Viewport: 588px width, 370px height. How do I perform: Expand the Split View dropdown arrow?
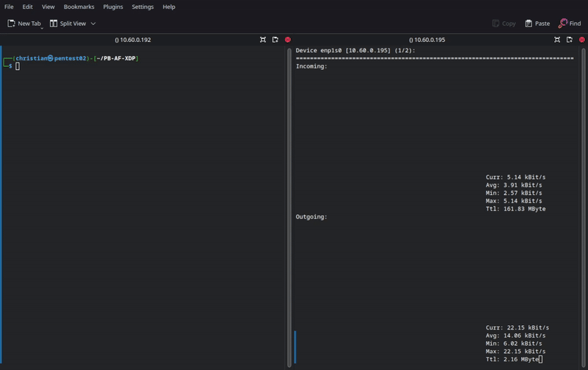93,24
